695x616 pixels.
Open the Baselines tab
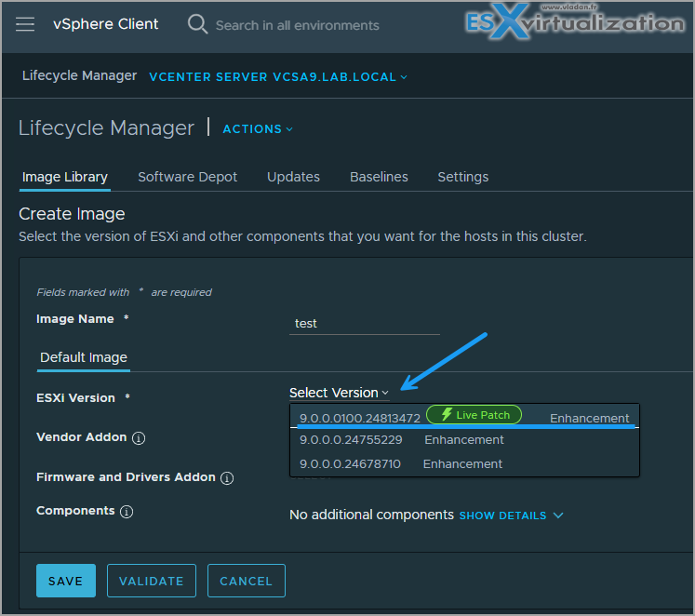(379, 178)
